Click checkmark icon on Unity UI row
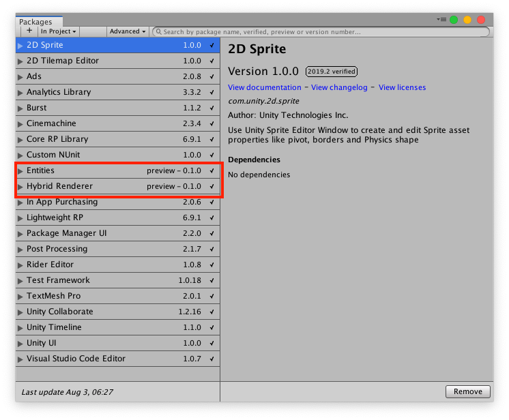509x420 pixels. [x=212, y=343]
